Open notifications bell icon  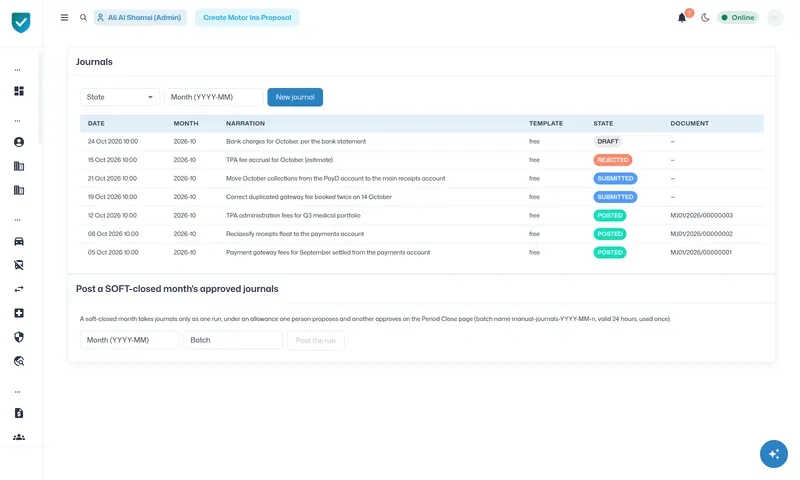682,18
